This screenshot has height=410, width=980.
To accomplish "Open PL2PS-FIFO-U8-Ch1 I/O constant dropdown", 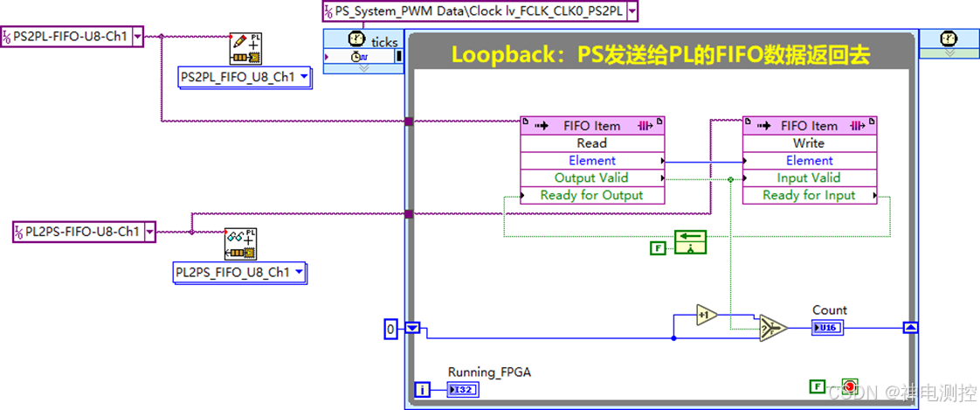I will [149, 231].
